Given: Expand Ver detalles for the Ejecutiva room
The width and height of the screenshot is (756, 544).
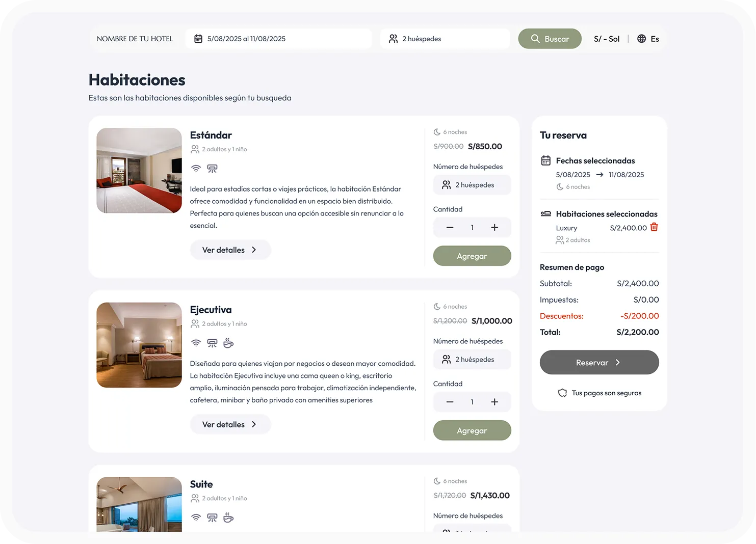Looking at the screenshot, I should tap(230, 425).
